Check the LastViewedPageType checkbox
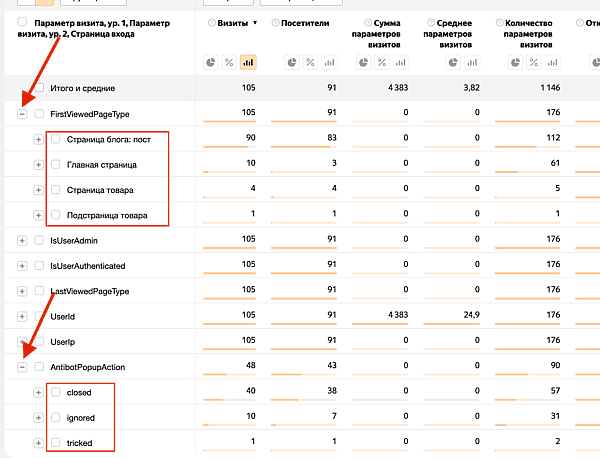600x458 pixels. point(39,291)
